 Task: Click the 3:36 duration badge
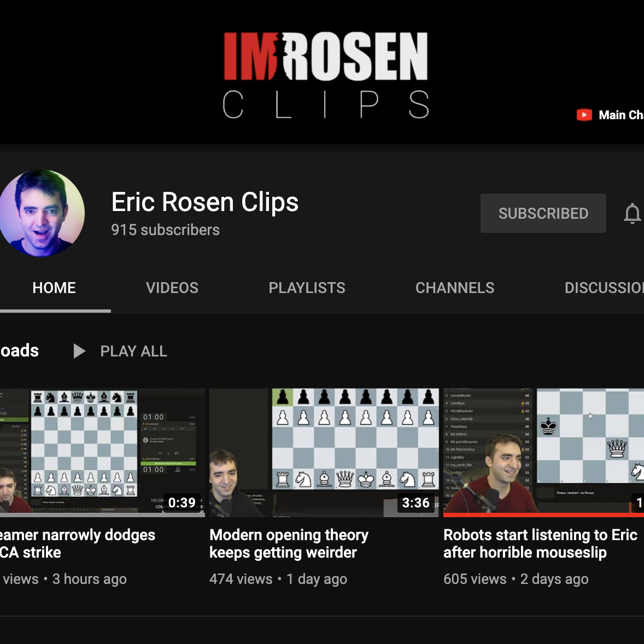(x=415, y=503)
